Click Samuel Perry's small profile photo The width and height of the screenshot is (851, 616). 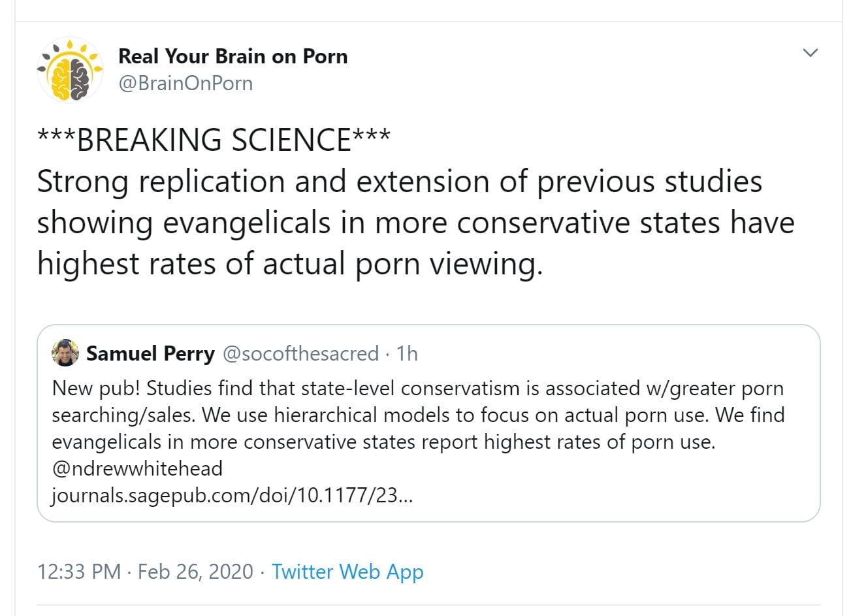(x=65, y=353)
